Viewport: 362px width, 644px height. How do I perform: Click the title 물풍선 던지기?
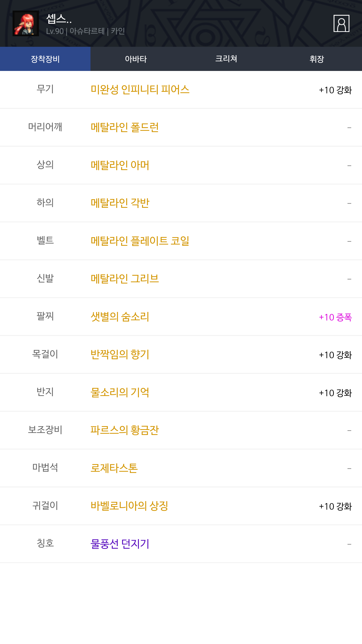click(120, 544)
